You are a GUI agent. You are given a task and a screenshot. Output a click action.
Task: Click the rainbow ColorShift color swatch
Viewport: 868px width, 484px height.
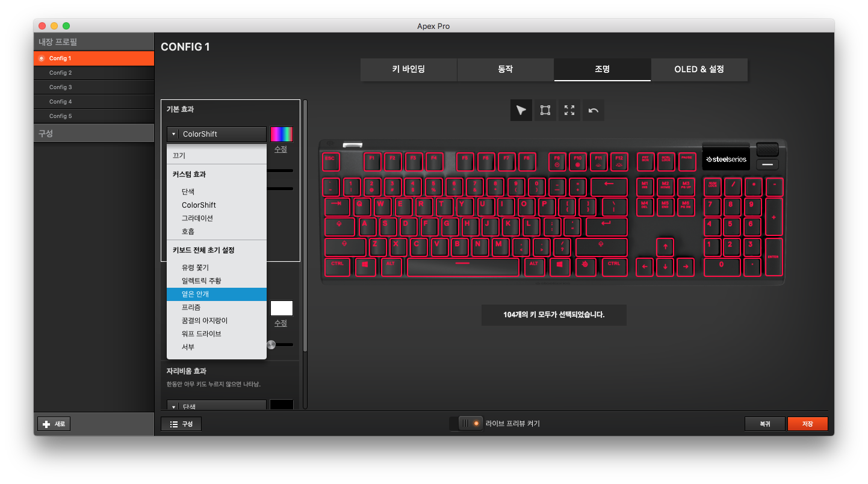[x=282, y=134]
